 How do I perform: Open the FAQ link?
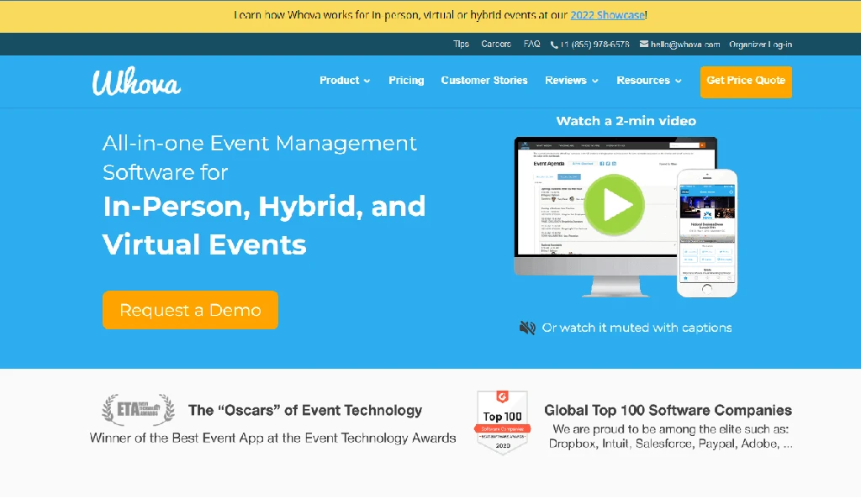[531, 44]
